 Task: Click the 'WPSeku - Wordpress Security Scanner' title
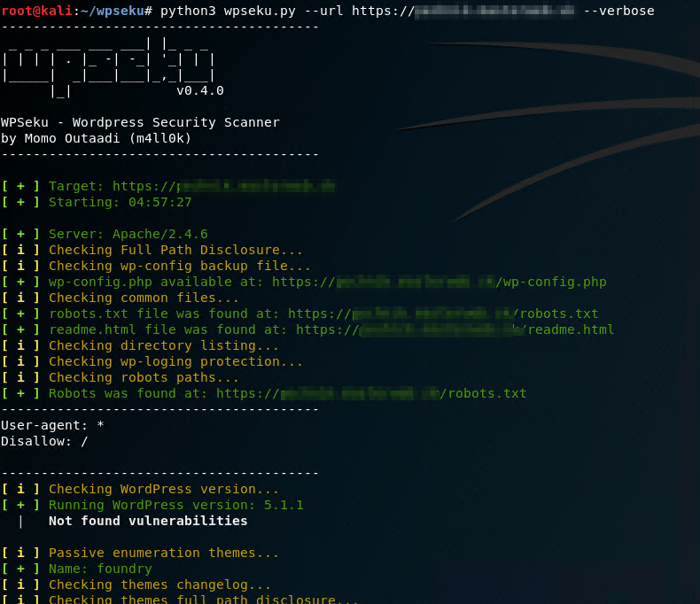tap(140, 122)
